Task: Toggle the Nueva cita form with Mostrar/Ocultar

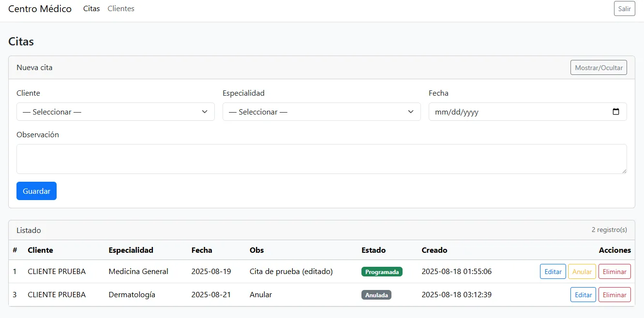Action: click(598, 68)
